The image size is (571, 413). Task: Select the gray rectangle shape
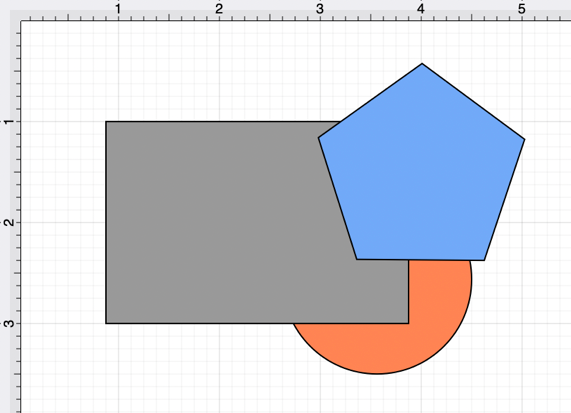[218, 222]
